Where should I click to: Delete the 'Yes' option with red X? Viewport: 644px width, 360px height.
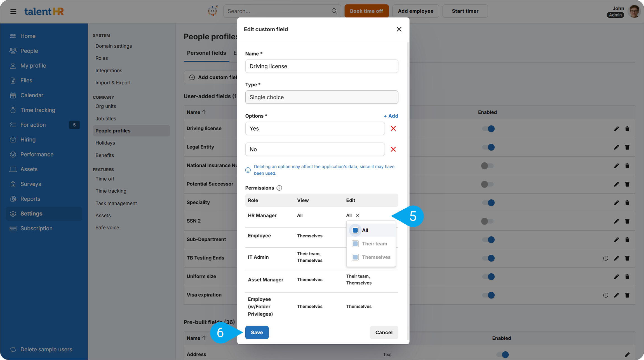(393, 129)
